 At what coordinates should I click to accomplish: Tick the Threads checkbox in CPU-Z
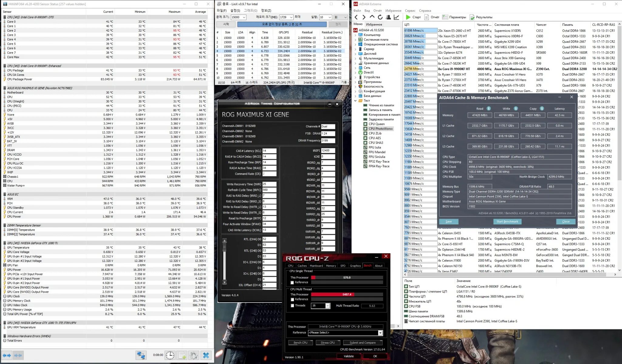pos(292,305)
